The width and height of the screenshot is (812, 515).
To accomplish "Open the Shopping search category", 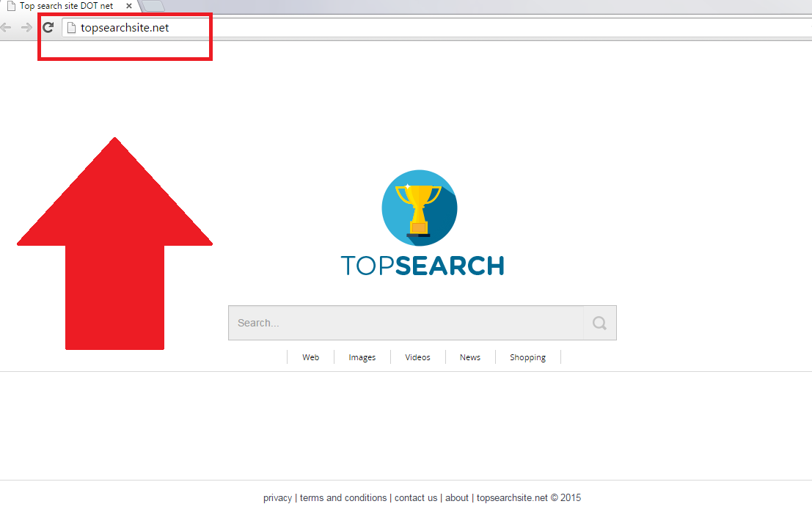I will [x=527, y=357].
